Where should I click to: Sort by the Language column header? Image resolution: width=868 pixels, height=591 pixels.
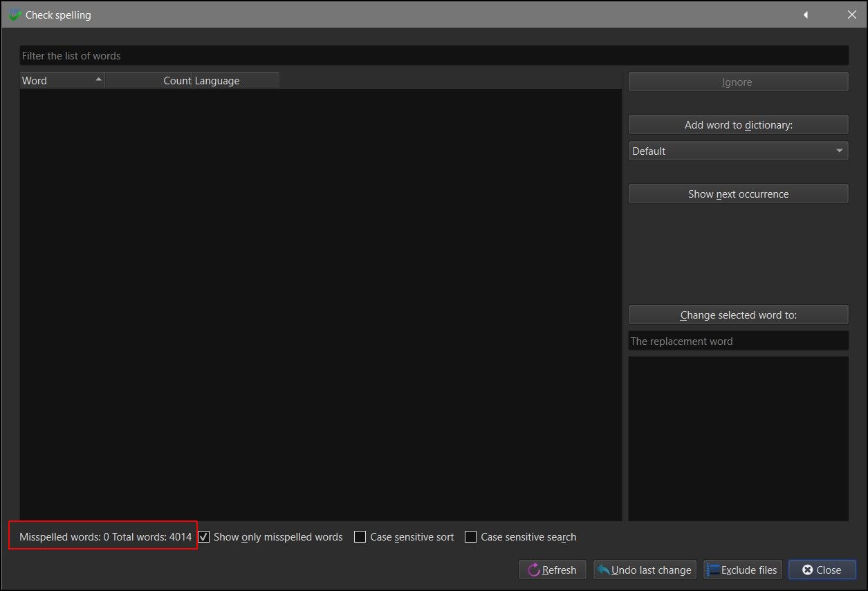point(235,80)
